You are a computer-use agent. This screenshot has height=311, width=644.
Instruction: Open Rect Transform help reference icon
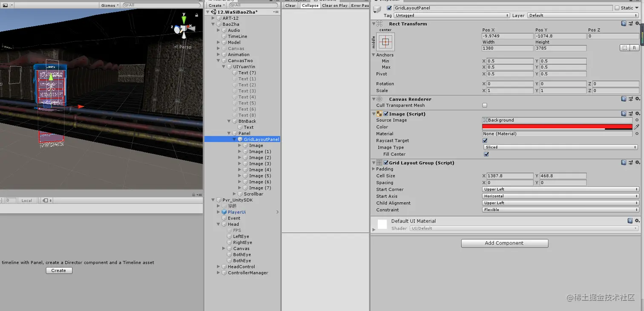coord(624,24)
